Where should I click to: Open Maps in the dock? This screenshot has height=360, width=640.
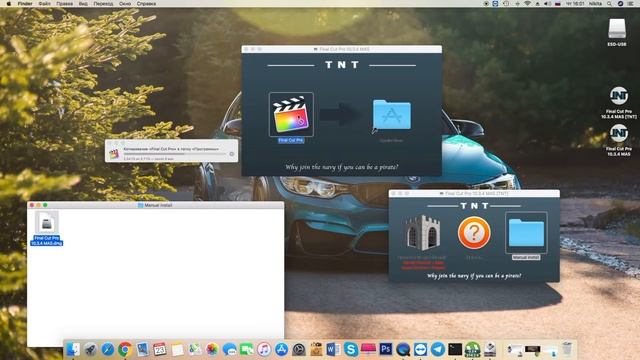click(x=195, y=349)
